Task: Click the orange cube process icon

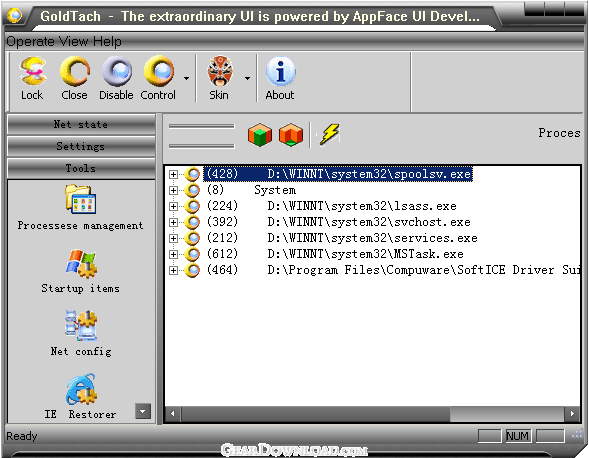Action: click(291, 134)
